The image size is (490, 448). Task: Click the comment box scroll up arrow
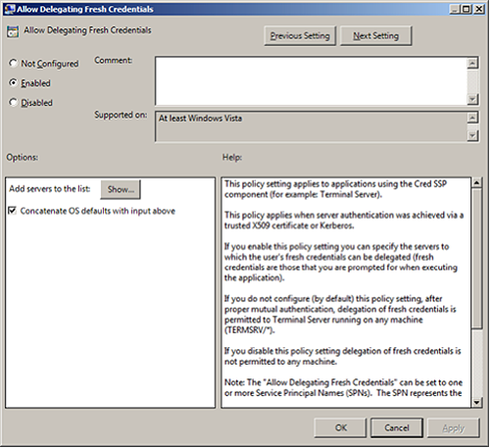(x=472, y=63)
